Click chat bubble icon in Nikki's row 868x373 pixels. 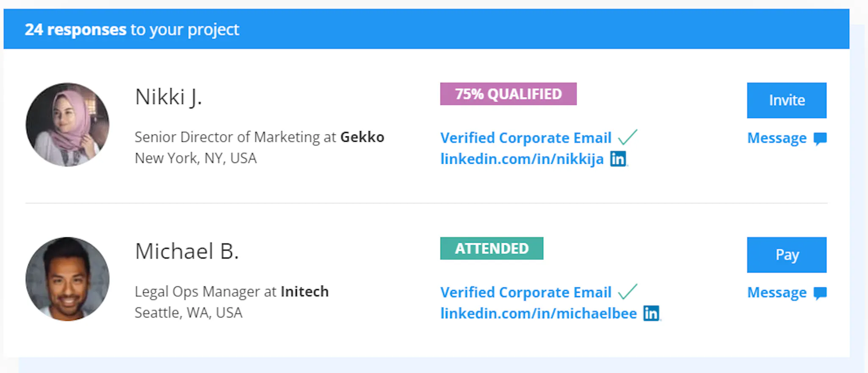[x=820, y=139]
